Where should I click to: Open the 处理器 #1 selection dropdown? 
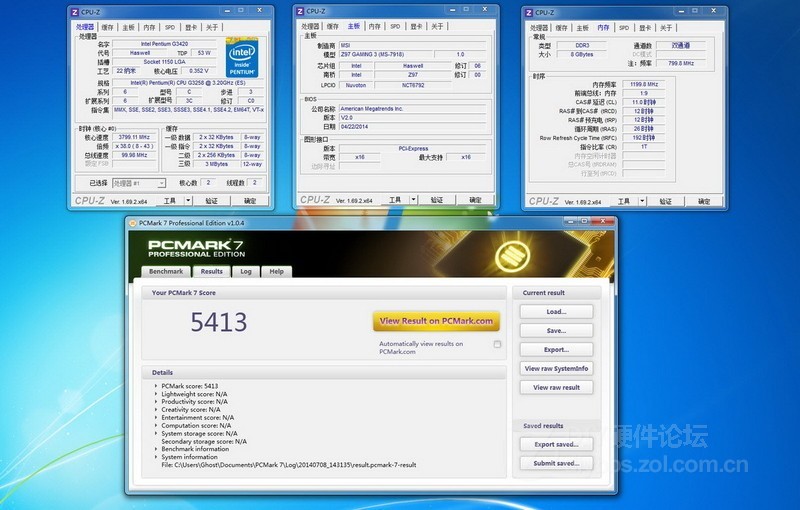(x=161, y=183)
